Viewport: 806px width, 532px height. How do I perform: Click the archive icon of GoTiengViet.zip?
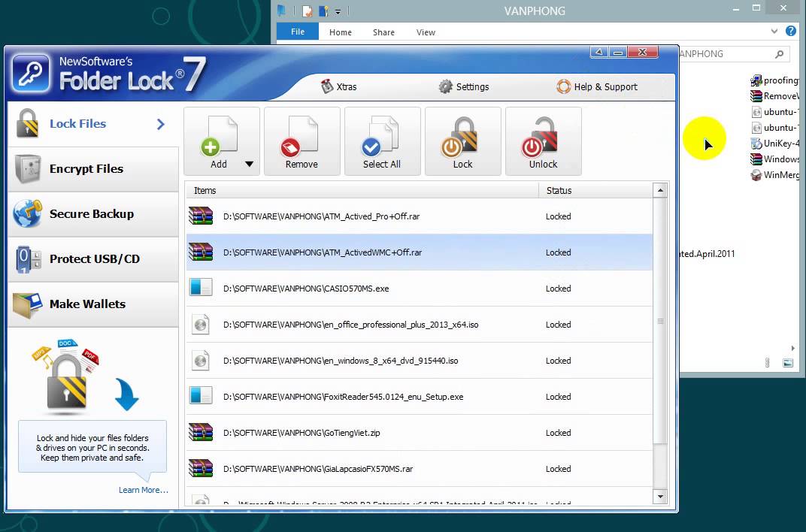click(201, 432)
